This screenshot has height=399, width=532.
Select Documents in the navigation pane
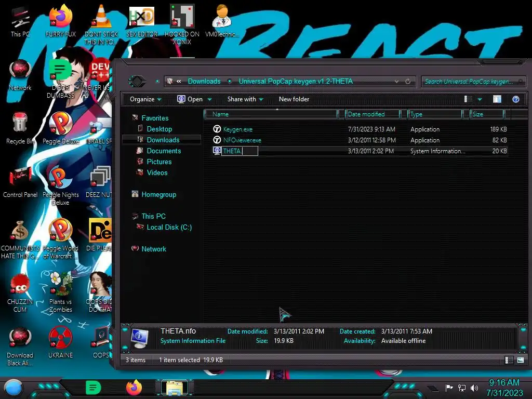(x=164, y=151)
